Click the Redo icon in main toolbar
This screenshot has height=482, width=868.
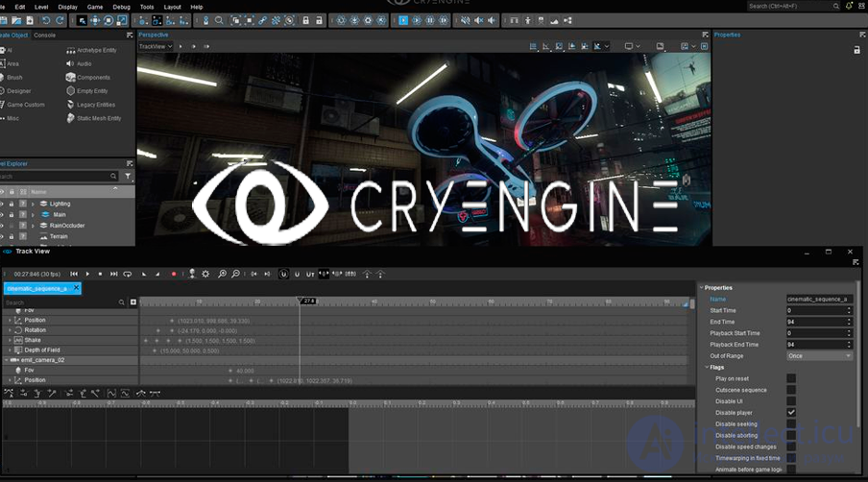[x=60, y=20]
